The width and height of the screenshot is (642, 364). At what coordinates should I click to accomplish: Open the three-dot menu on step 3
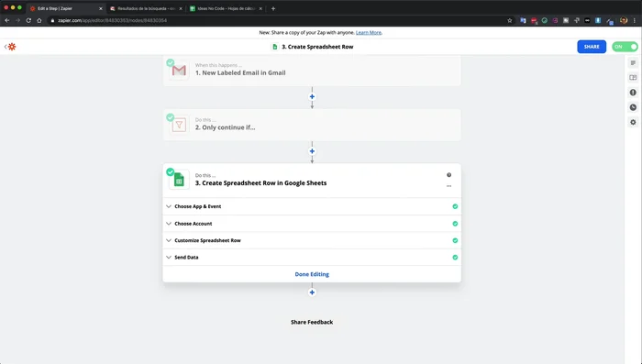[448, 186]
